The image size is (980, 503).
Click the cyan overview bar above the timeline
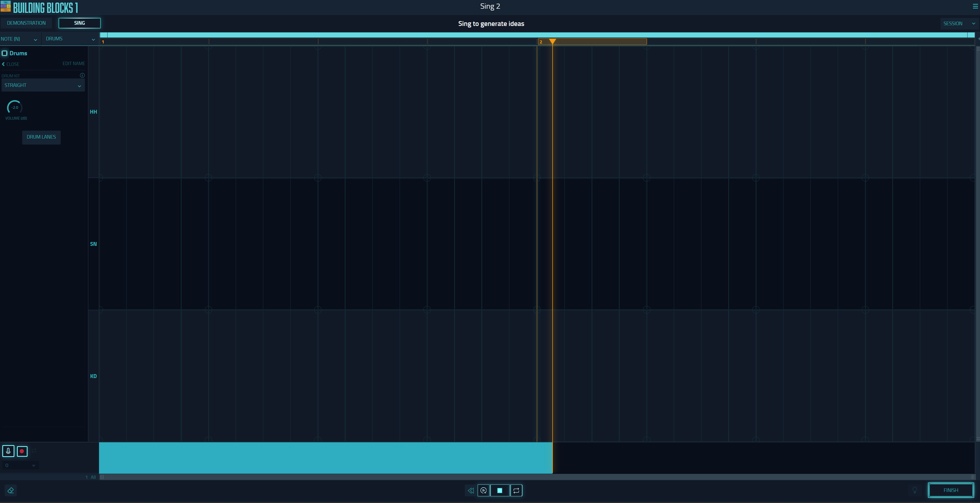[537, 35]
